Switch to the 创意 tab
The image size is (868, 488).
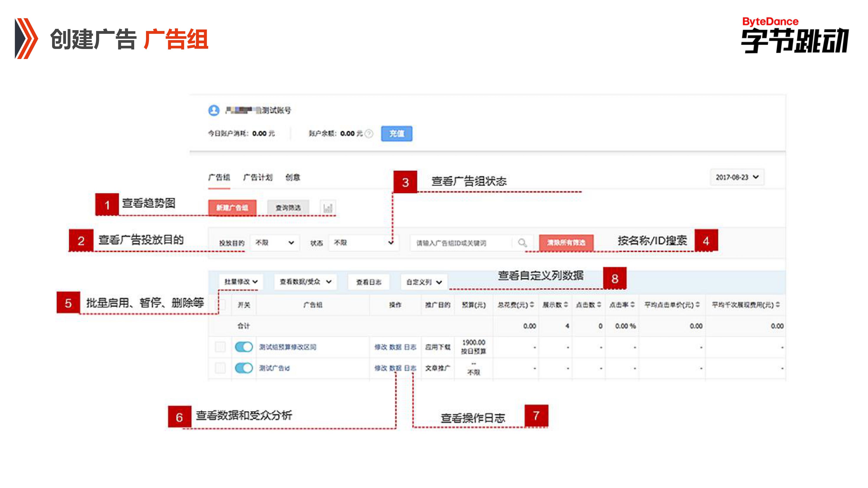point(293,177)
